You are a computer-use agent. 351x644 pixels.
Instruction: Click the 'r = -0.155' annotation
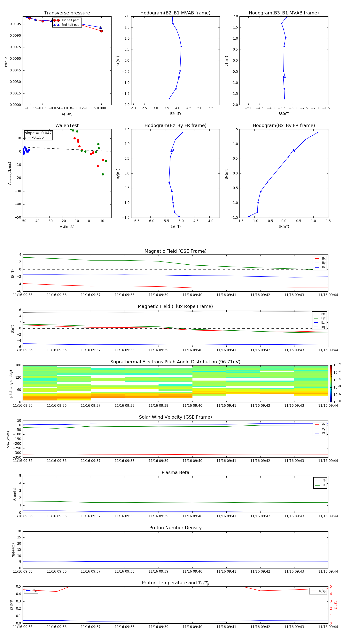point(35,137)
